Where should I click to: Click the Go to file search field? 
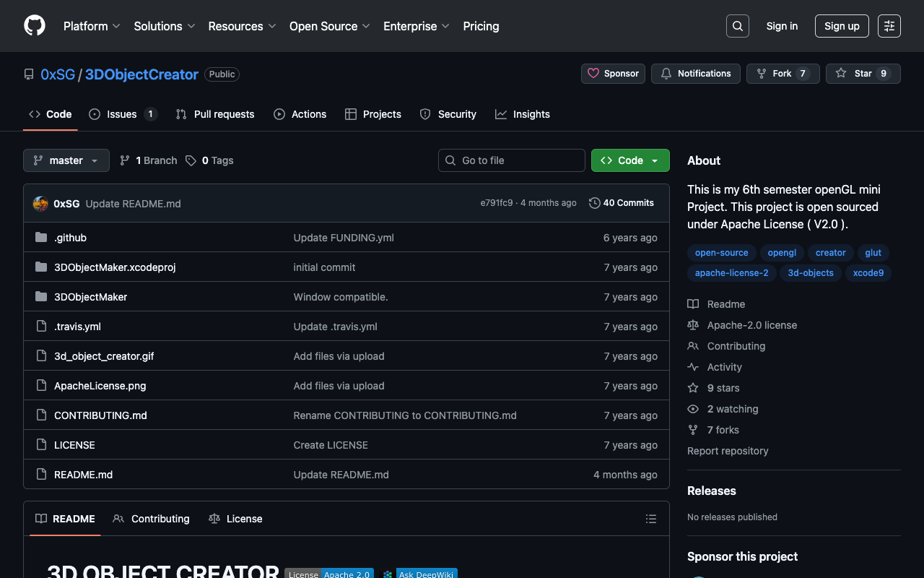coord(512,160)
